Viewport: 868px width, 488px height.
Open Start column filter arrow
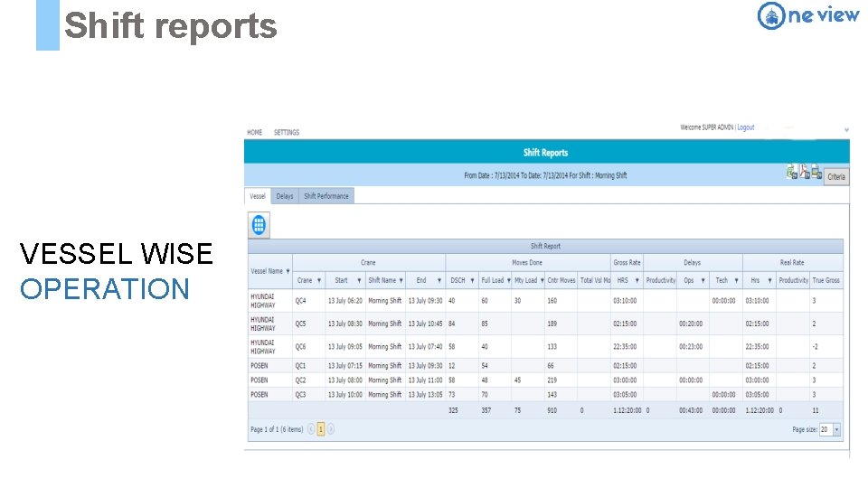tap(359, 280)
